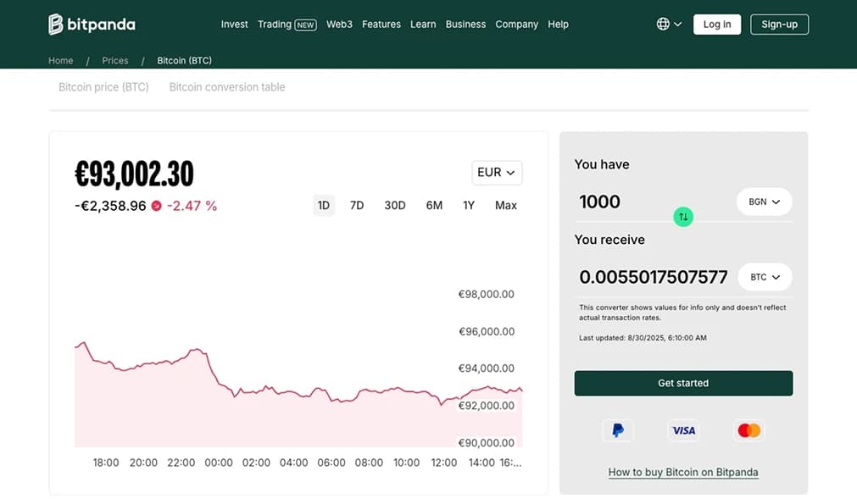This screenshot has width=857, height=504.
Task: Click the PayPal payment icon
Action: tap(618, 430)
